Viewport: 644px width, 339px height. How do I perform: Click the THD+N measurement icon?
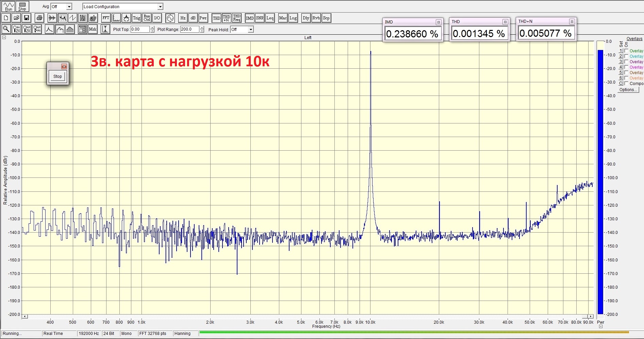point(227,18)
